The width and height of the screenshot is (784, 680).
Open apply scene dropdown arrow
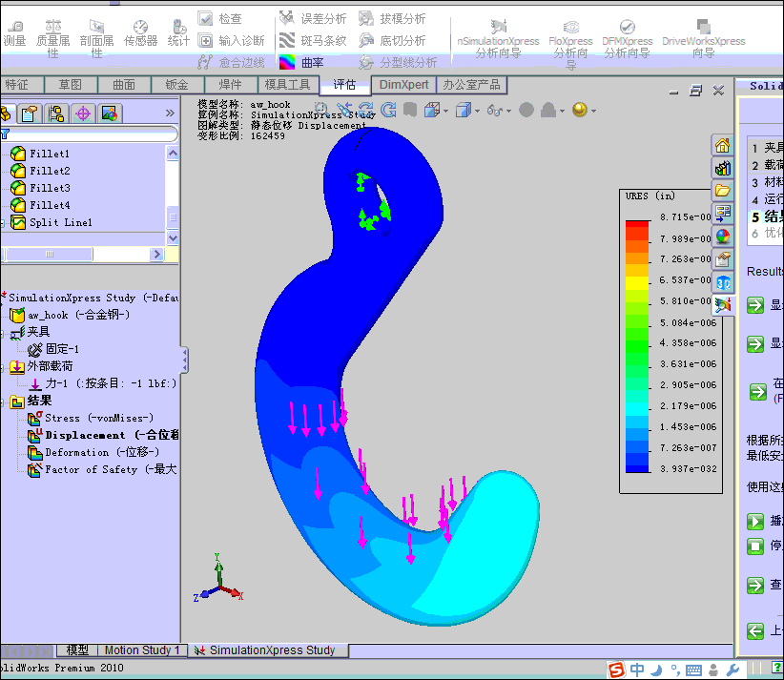point(562,111)
